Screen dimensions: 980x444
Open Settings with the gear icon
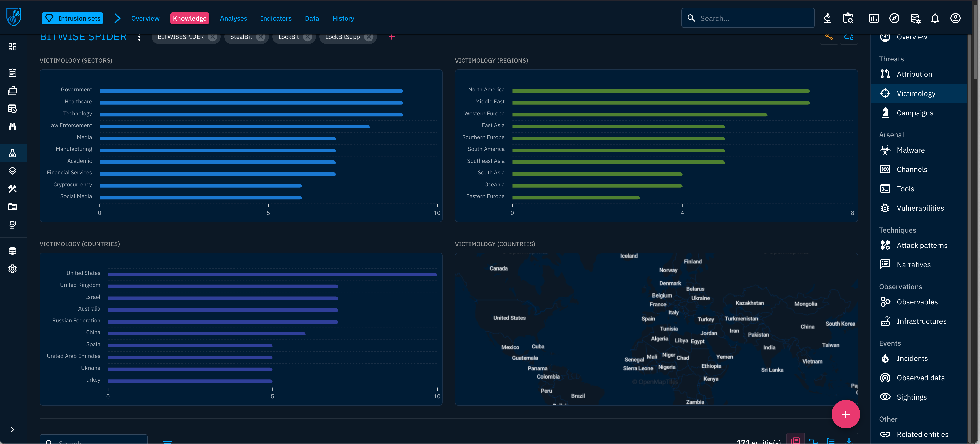(12, 269)
